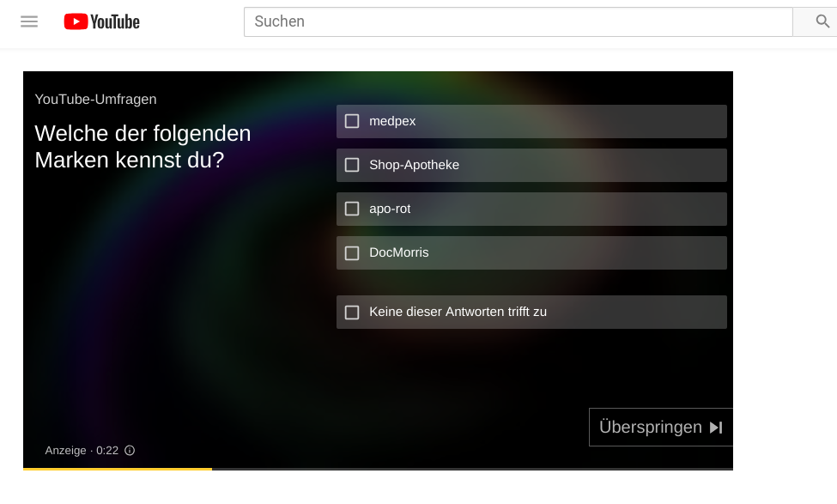Click the red YouTube play logo
Screen dimensions: 837x504
click(x=76, y=21)
